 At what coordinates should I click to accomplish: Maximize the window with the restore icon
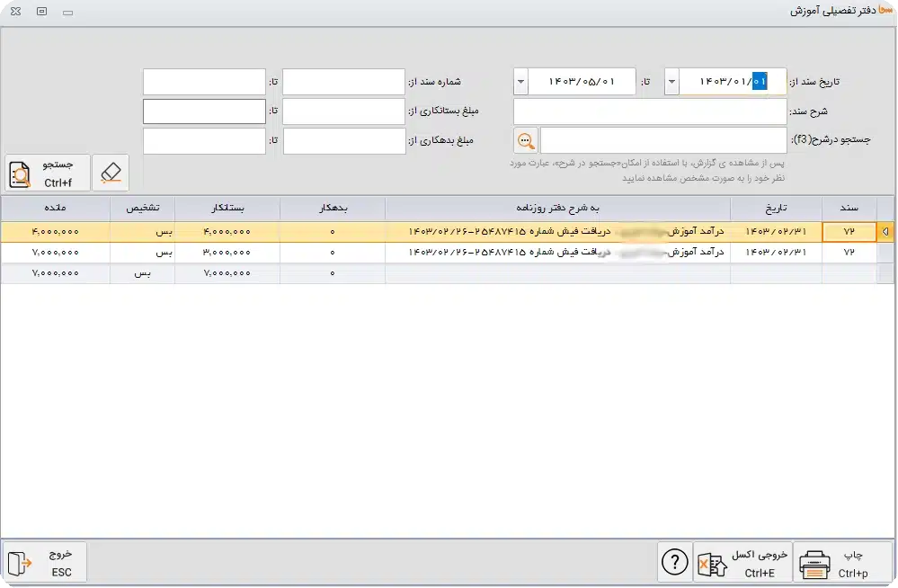pyautogui.click(x=42, y=12)
